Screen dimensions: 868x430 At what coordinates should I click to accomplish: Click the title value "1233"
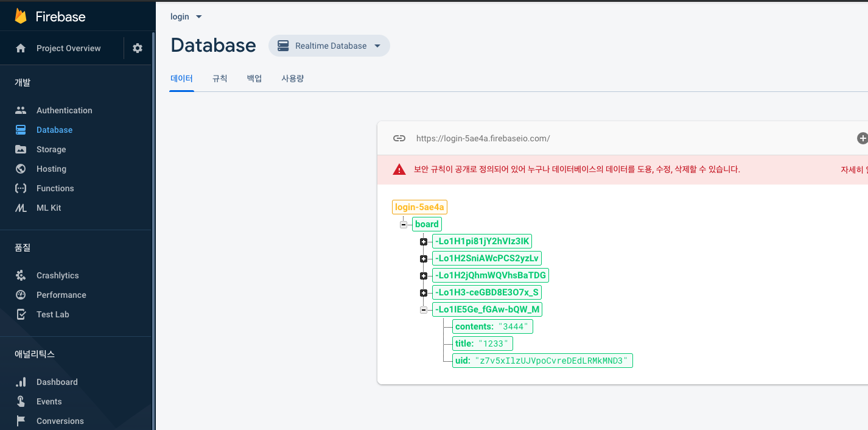493,344
